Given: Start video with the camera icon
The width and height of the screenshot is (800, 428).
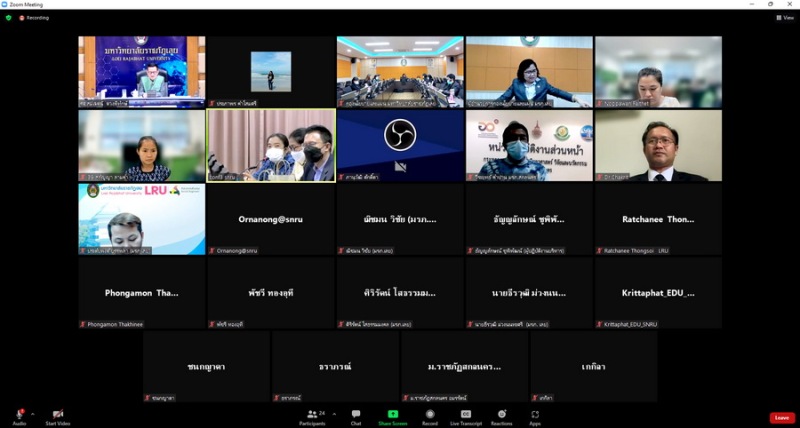Looking at the screenshot, I should point(58,414).
